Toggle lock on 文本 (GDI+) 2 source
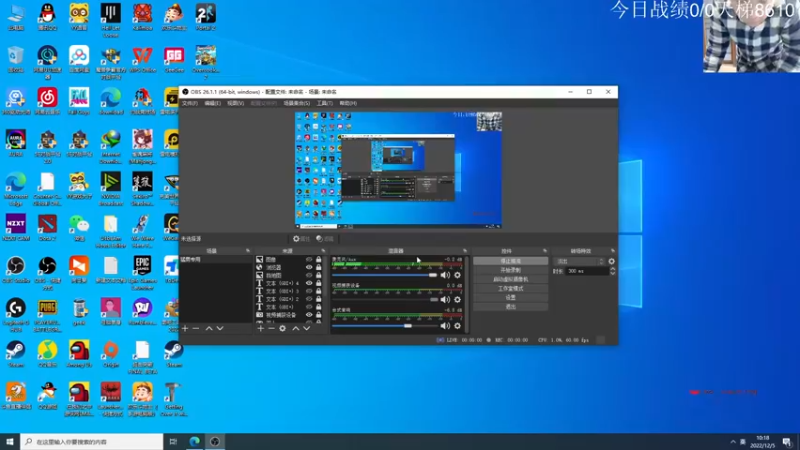Image resolution: width=800 pixels, height=450 pixels. pos(318,299)
